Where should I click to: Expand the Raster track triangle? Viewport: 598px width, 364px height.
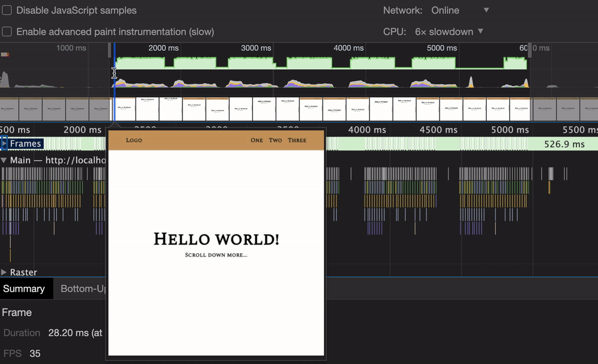(4, 273)
